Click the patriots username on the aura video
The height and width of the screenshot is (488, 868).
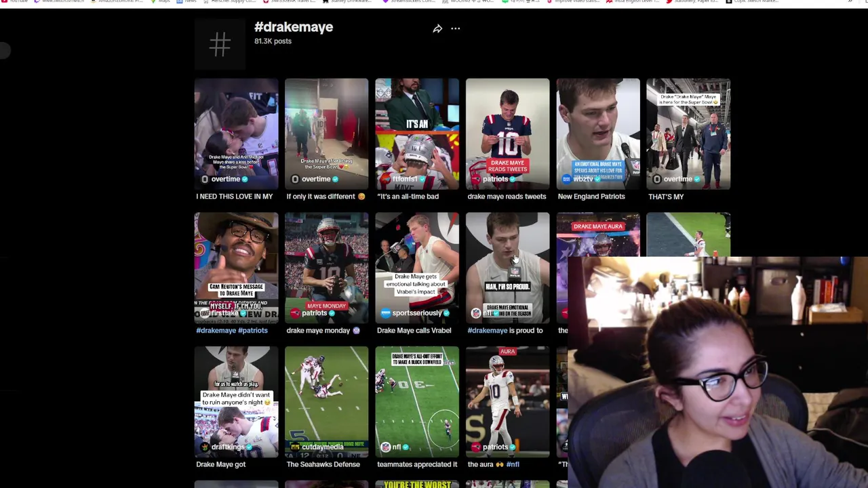[x=494, y=447]
